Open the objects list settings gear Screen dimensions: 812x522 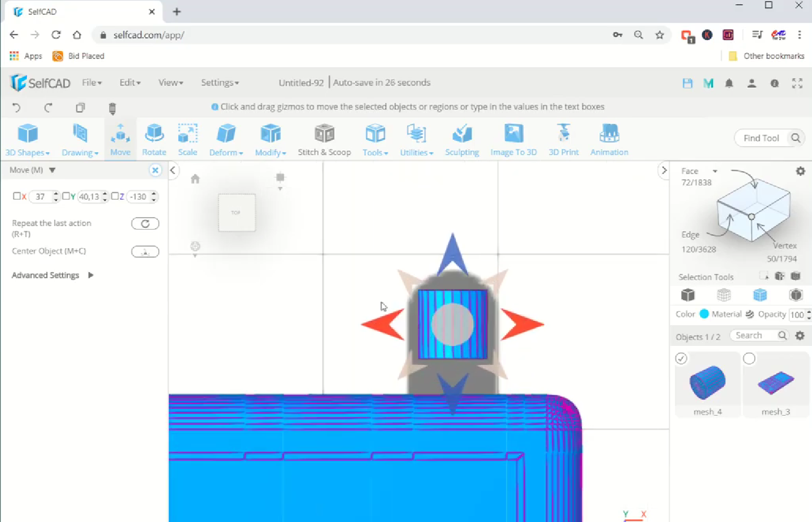(800, 335)
